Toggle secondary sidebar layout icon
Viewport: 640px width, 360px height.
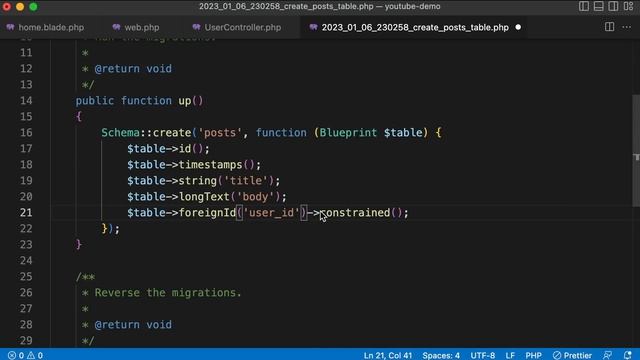[613, 6]
